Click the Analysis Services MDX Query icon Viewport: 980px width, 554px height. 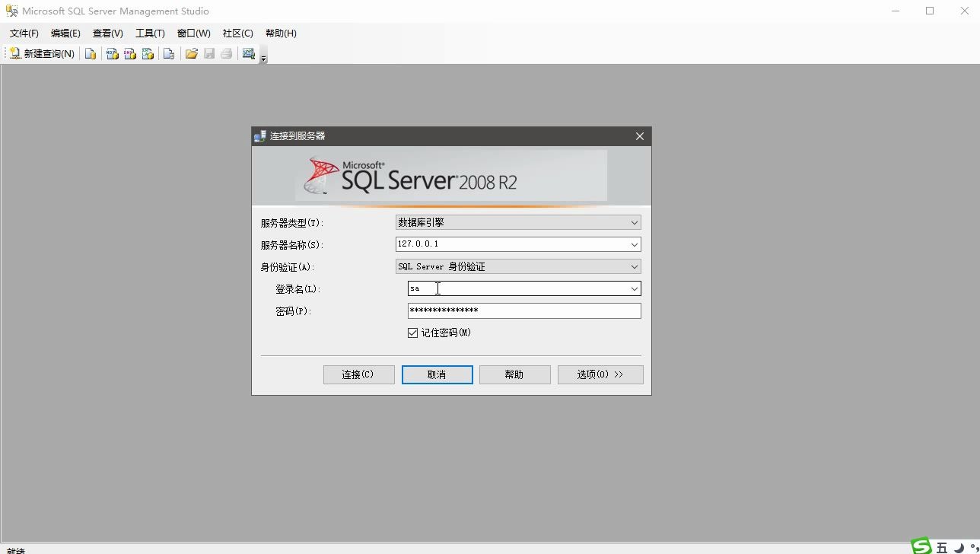pyautogui.click(x=112, y=53)
